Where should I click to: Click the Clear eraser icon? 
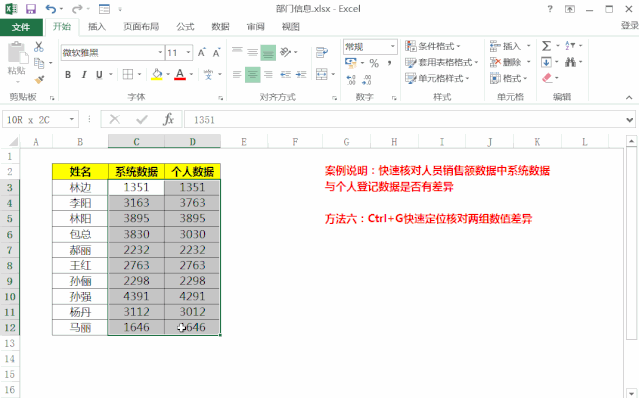(547, 77)
